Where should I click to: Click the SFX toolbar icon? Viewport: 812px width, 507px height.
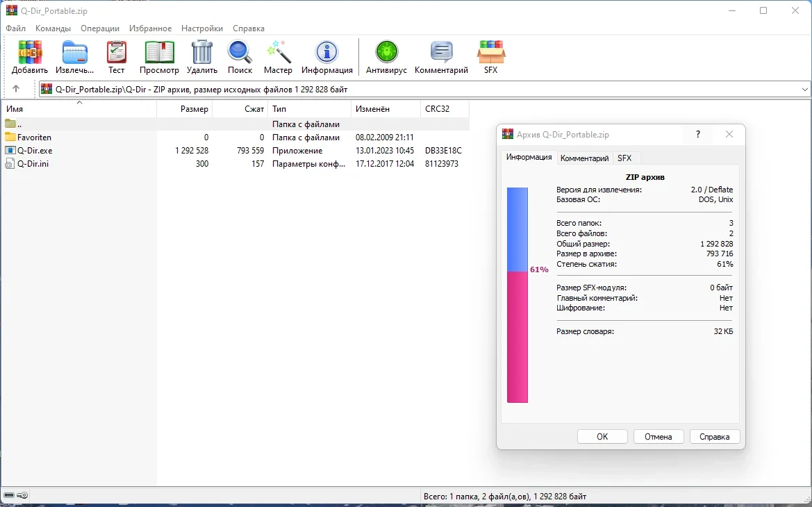click(491, 52)
